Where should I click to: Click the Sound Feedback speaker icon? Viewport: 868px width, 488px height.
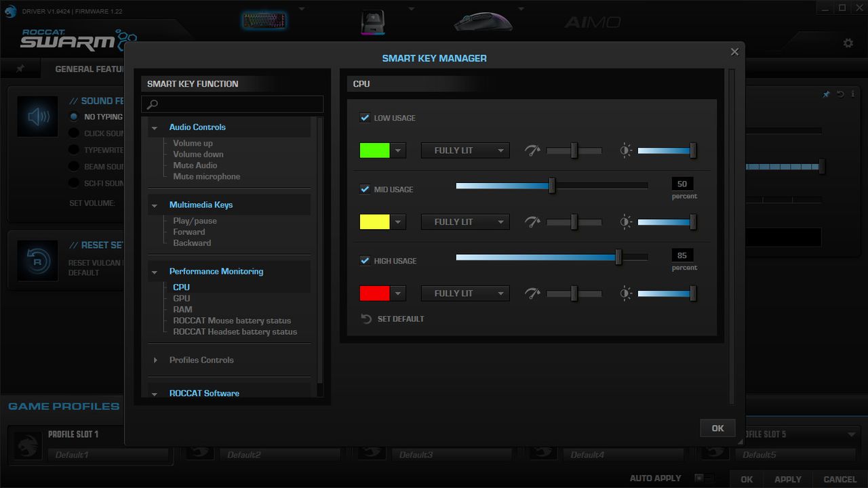click(x=38, y=117)
